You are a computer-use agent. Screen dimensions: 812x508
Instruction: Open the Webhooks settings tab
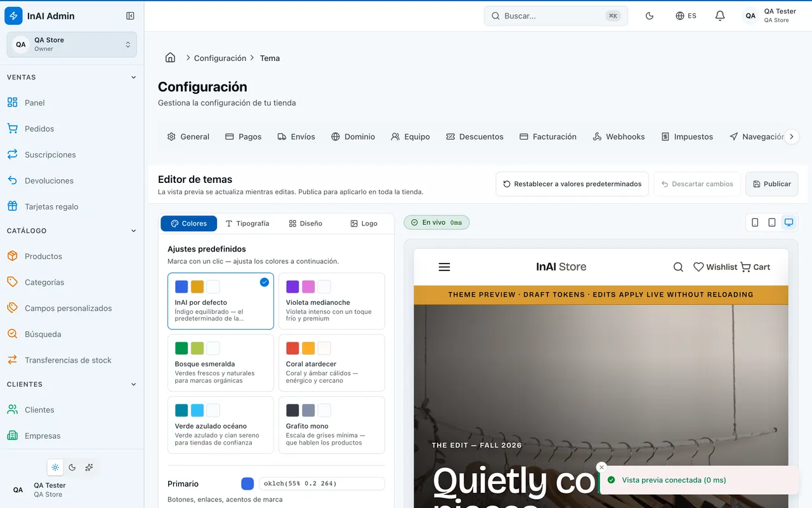(619, 137)
